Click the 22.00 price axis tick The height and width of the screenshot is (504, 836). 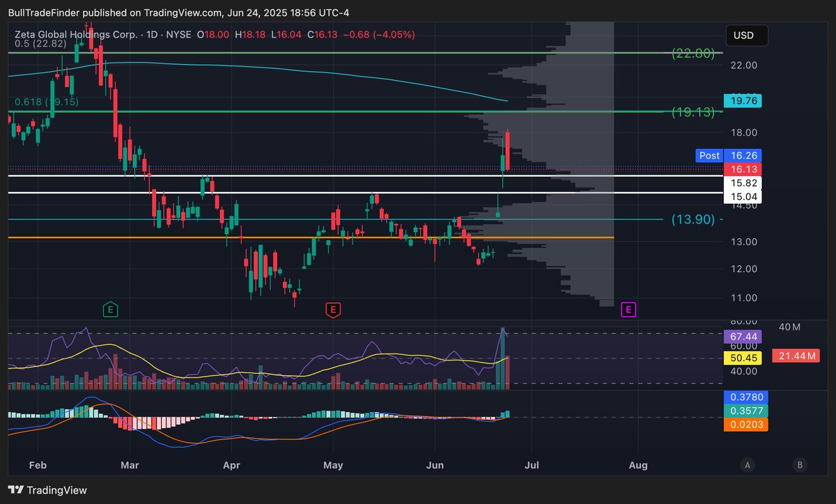(744, 65)
